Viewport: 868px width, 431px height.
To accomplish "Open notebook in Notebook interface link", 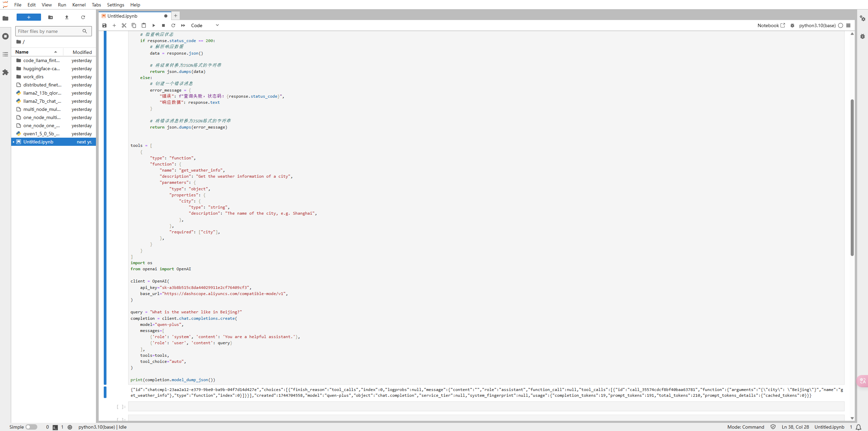I will 771,25.
